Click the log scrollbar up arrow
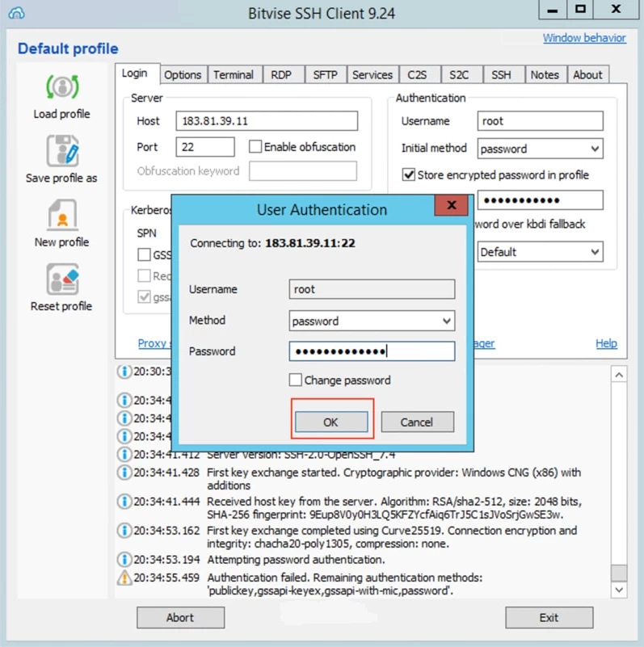This screenshot has height=647, width=644. (x=619, y=374)
